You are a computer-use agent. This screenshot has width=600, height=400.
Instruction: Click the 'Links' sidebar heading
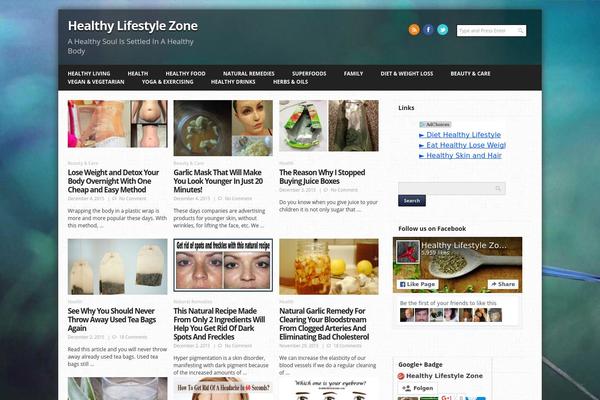coord(406,108)
